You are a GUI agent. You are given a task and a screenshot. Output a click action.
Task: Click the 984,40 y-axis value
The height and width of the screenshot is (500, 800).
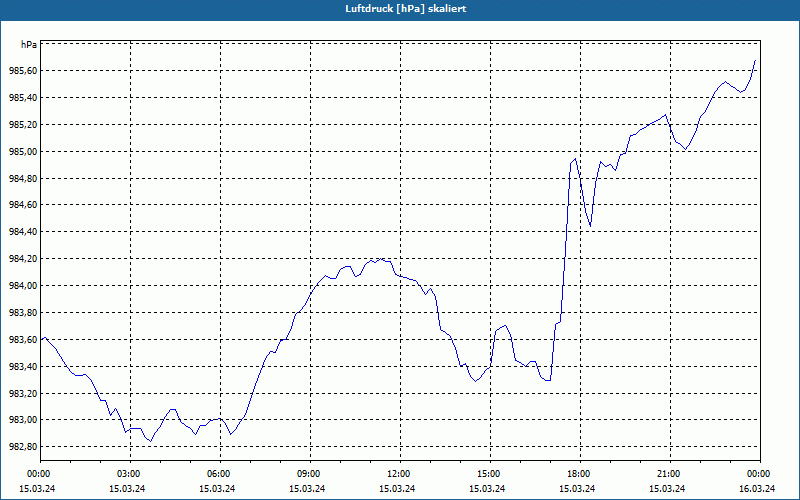[23, 232]
